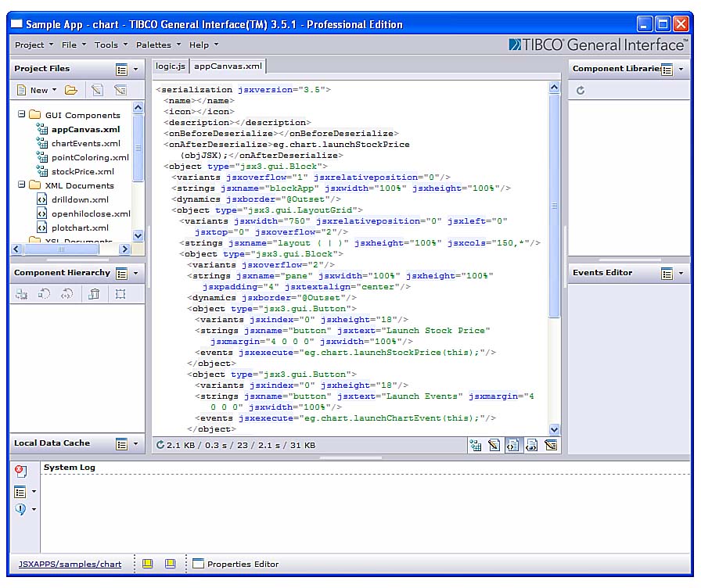The width and height of the screenshot is (701, 588).
Task: Collapse the XML Documents folder
Action: point(21,185)
